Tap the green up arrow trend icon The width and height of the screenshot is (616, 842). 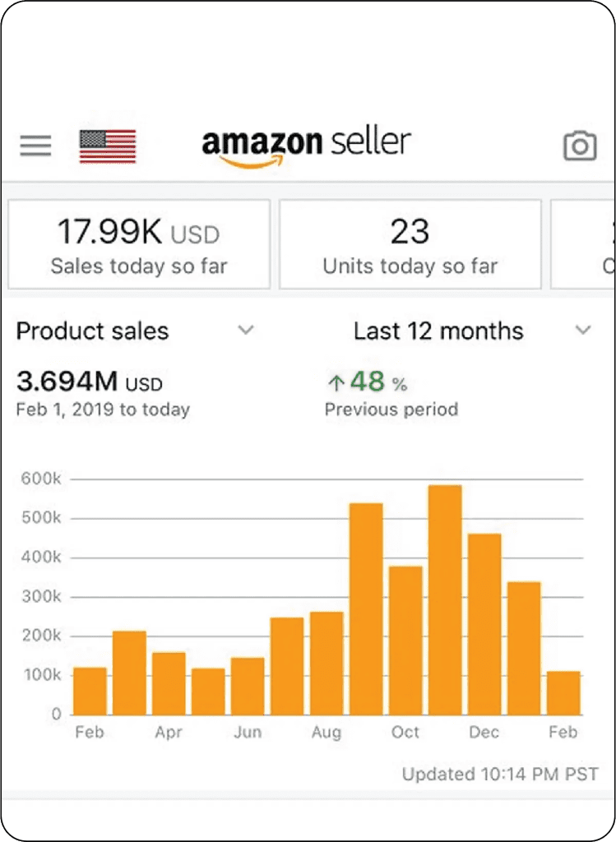(336, 383)
